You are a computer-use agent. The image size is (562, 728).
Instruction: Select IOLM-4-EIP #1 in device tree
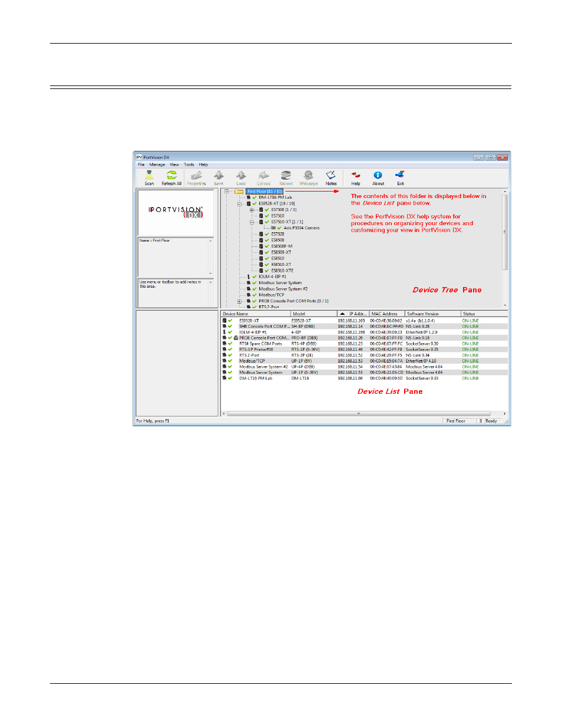pyautogui.click(x=272, y=276)
